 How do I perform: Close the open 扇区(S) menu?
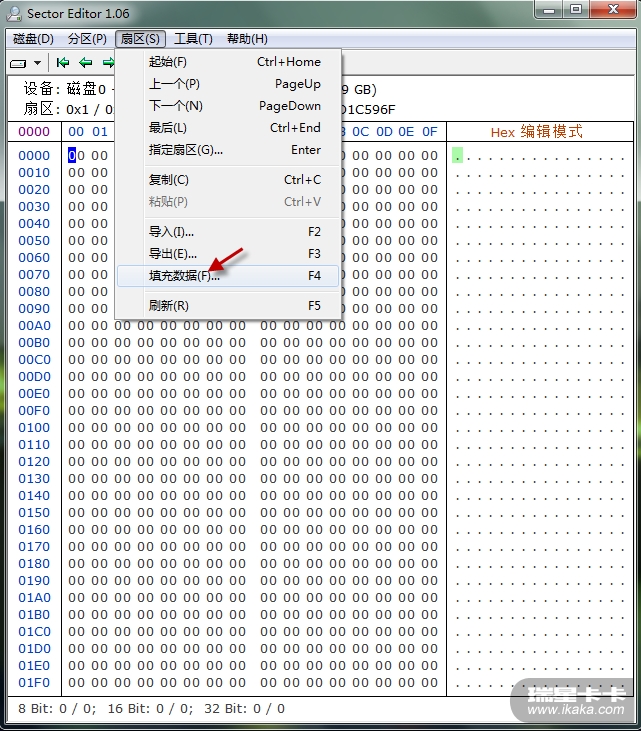(140, 39)
